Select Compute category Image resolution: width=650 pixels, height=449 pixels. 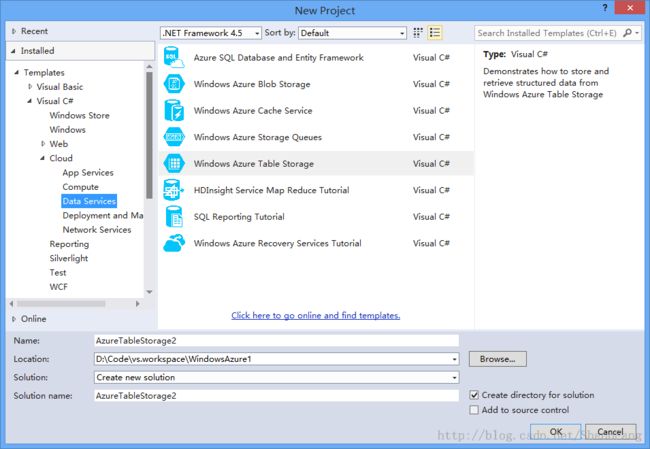80,187
